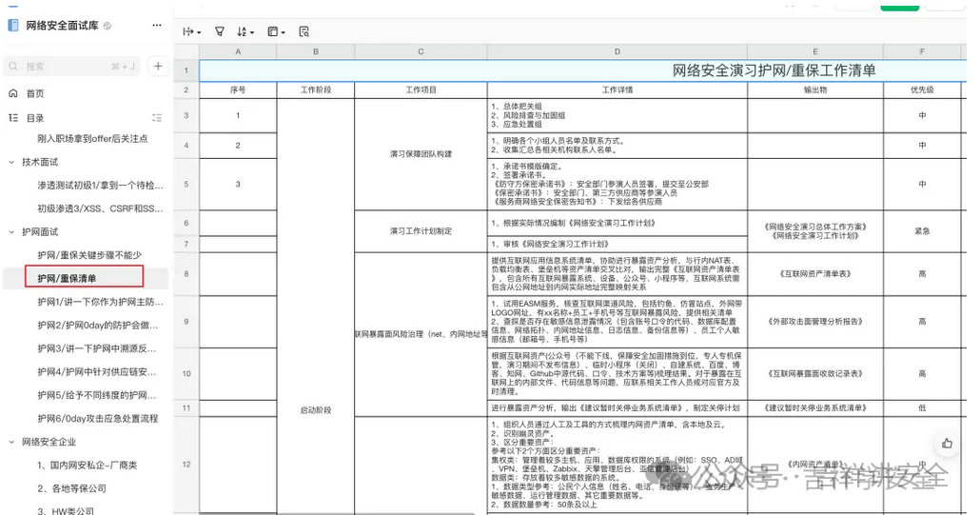The height and width of the screenshot is (515, 980).
Task: Open 护网3/讲一下护网中溯源反… document
Action: point(97,348)
